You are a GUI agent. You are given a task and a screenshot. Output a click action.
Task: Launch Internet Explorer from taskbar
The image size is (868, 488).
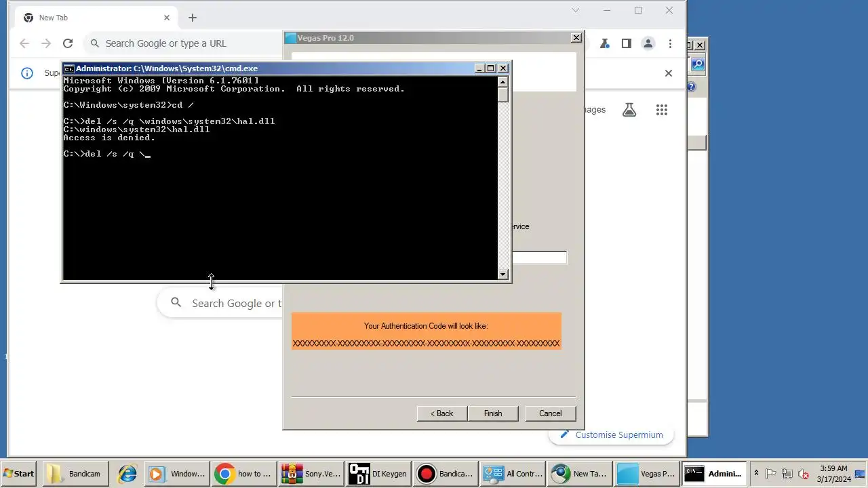point(127,474)
